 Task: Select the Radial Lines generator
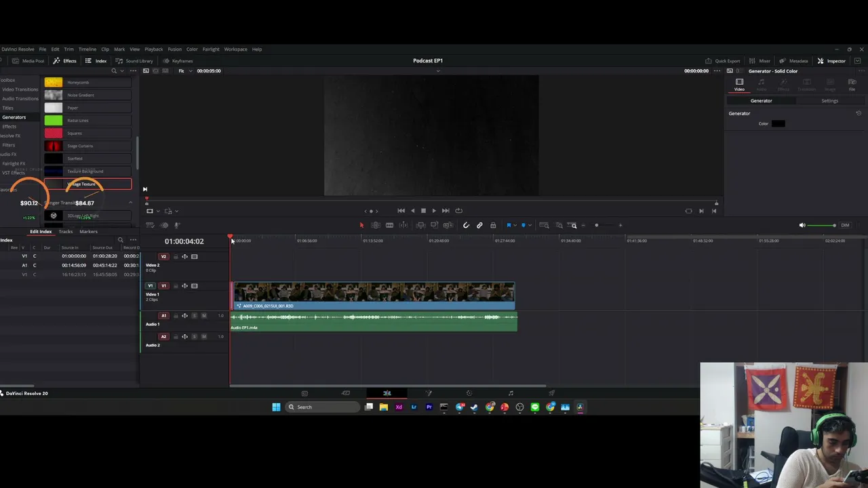click(87, 121)
